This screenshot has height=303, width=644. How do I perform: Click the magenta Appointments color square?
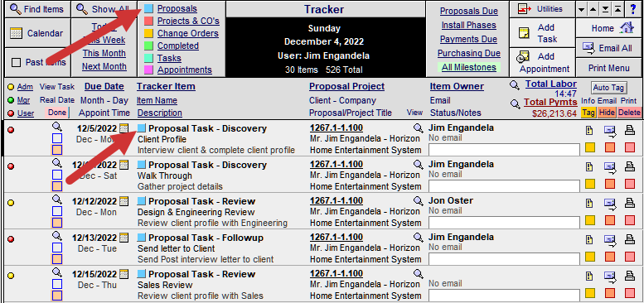149,70
